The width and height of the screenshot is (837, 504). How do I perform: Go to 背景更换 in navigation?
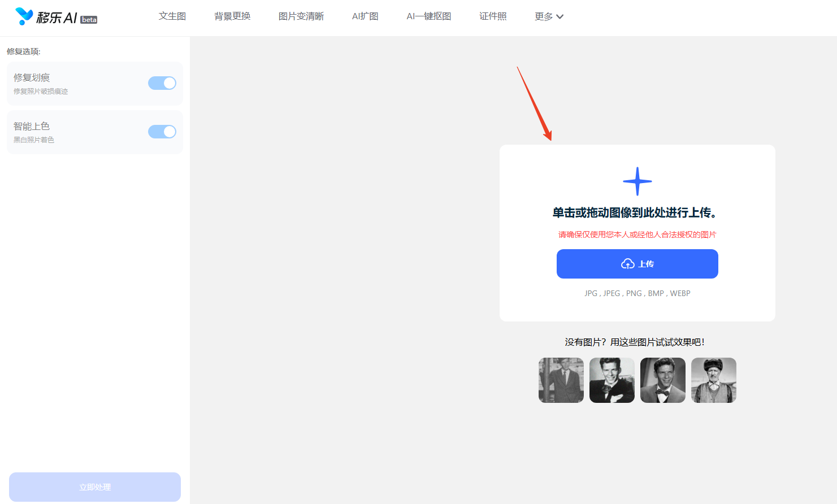(232, 16)
